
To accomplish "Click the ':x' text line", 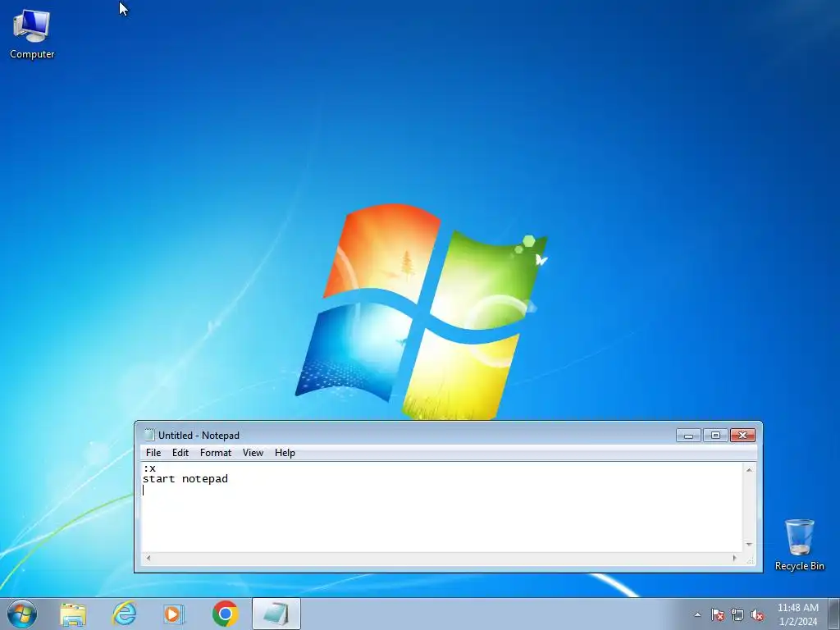I will 149,468.
